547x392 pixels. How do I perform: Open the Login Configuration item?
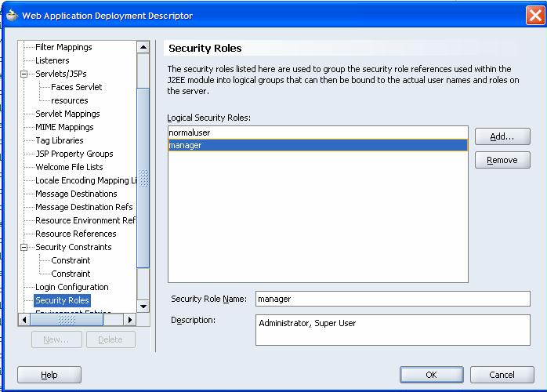click(72, 287)
